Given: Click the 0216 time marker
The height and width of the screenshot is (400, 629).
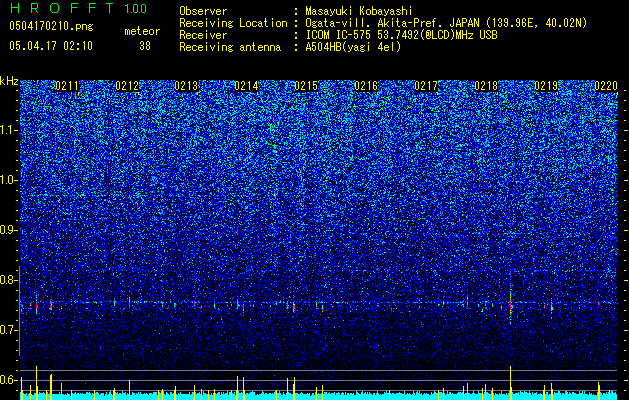Looking at the screenshot, I should click(x=366, y=86).
